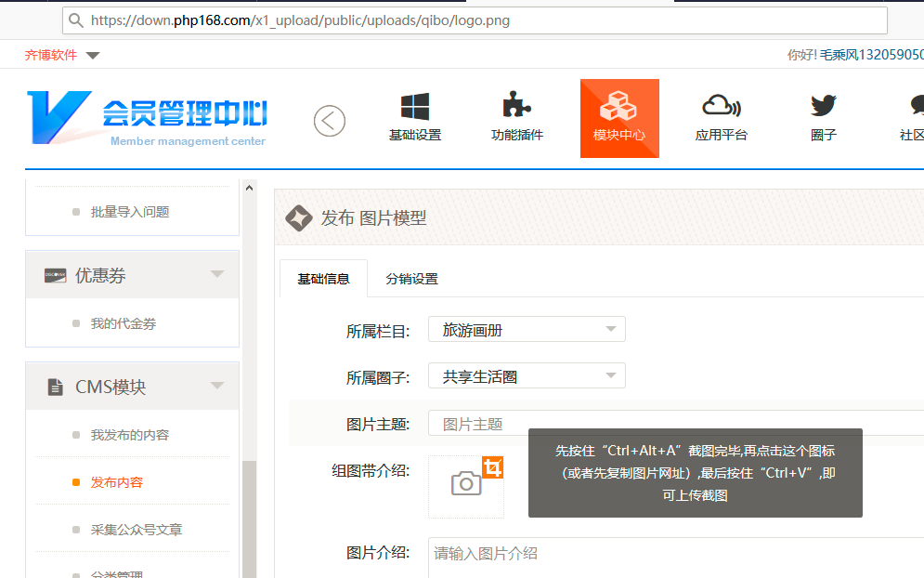Click the 圈子 bird icon
Image resolution: width=924 pixels, height=578 pixels.
click(823, 106)
